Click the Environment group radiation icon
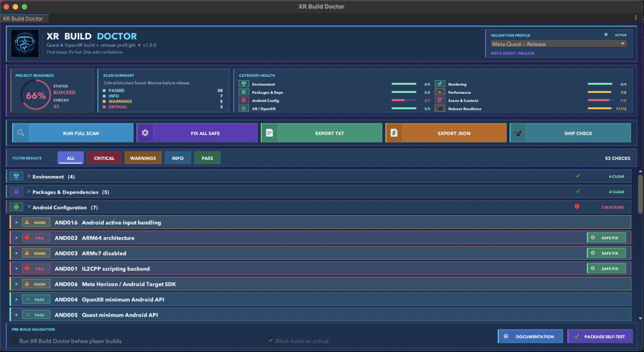Screen dimensions: 644x352 (x=16, y=176)
